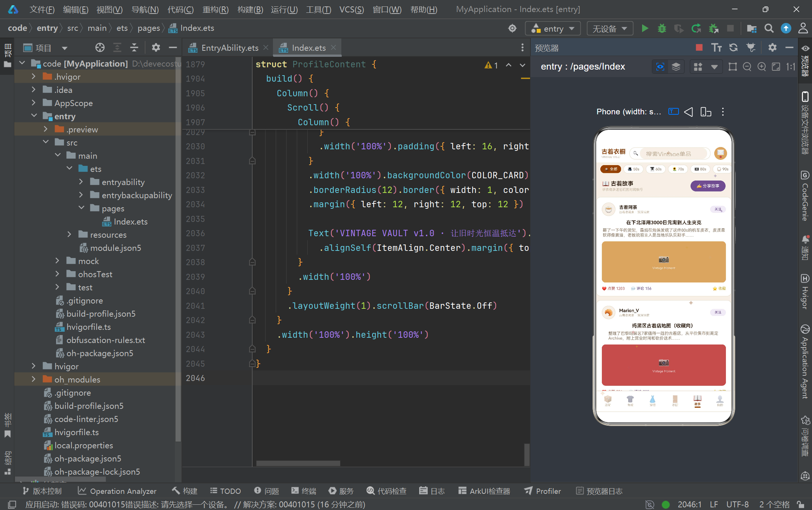The height and width of the screenshot is (510, 812).
Task: Fit preview to window icon
Action: tap(776, 67)
